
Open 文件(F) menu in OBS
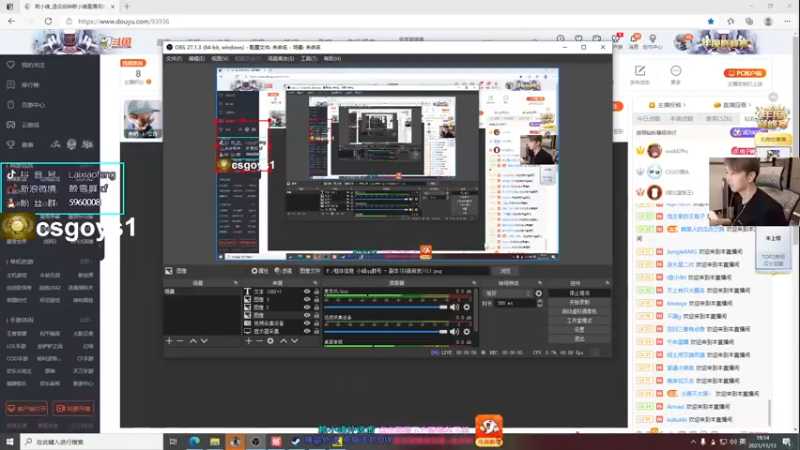point(174,59)
